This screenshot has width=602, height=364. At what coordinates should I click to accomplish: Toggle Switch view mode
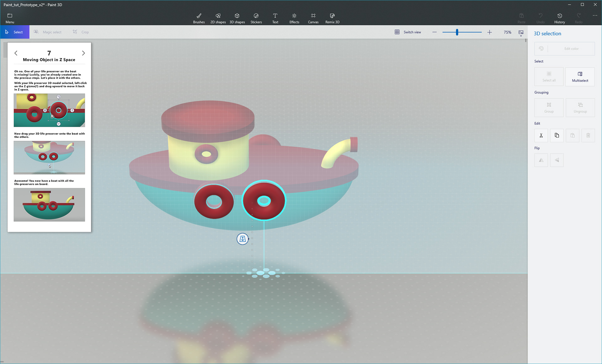(x=408, y=32)
